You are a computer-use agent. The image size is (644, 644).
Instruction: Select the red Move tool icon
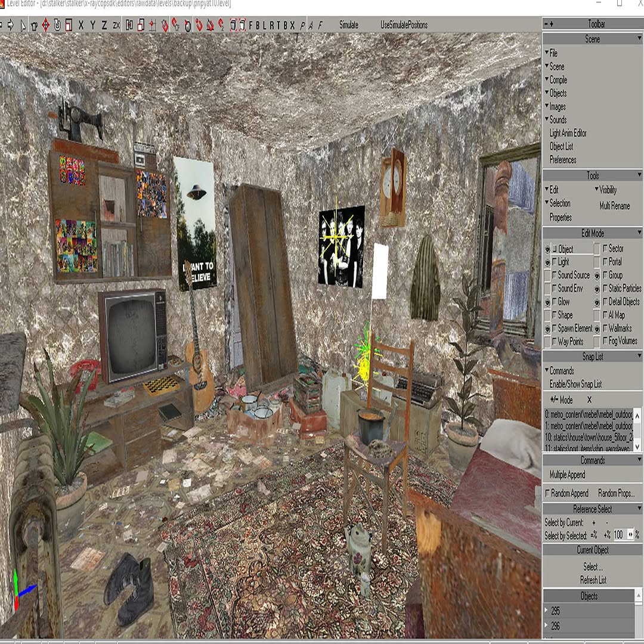coord(45,25)
